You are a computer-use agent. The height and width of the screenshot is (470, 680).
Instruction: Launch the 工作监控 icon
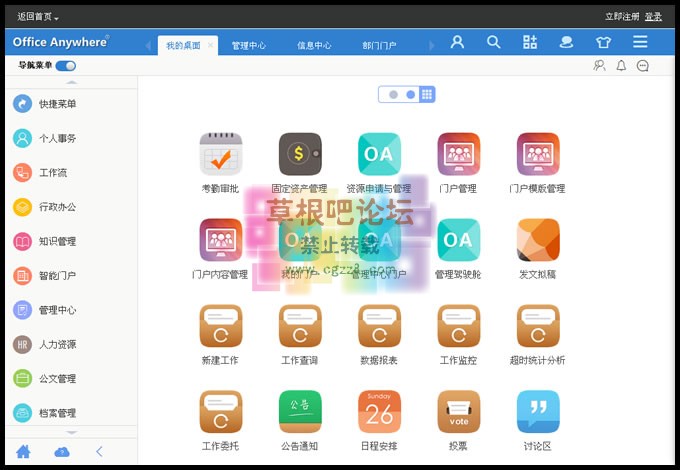458,326
